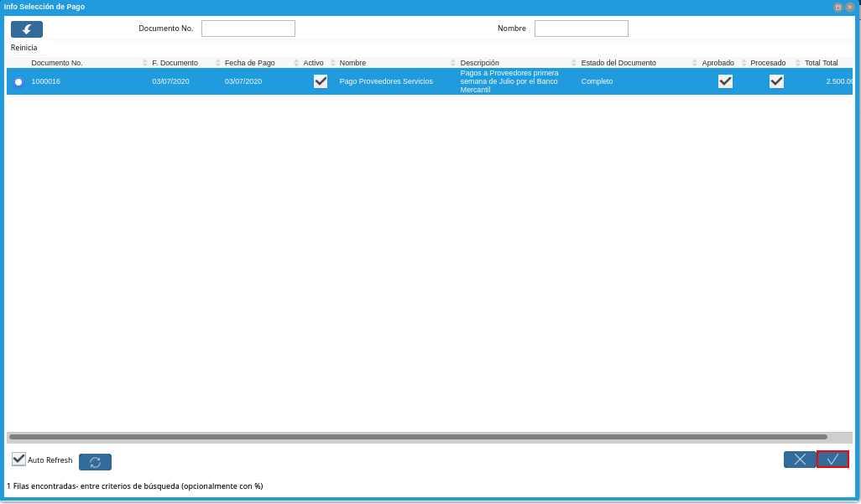Toggle the Procesado checkbox in the row
The image size is (861, 504).
pyautogui.click(x=776, y=81)
